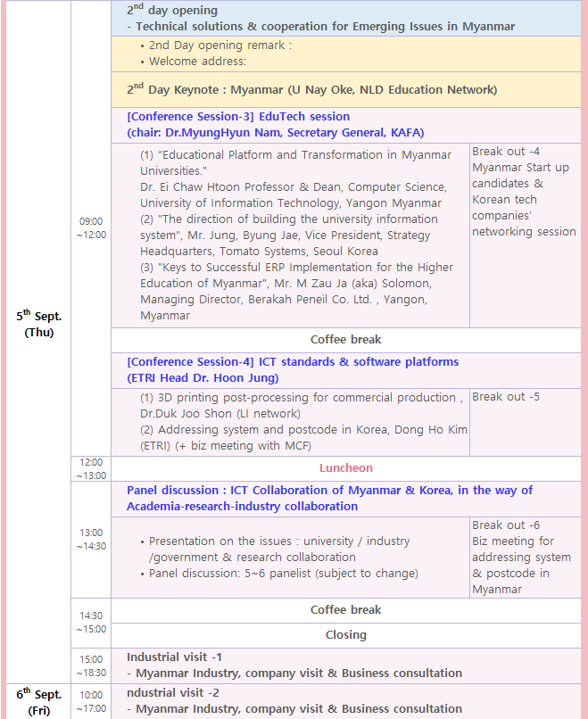Select the 'ndustrial visit -2' heading
588x719 pixels.
tap(173, 693)
